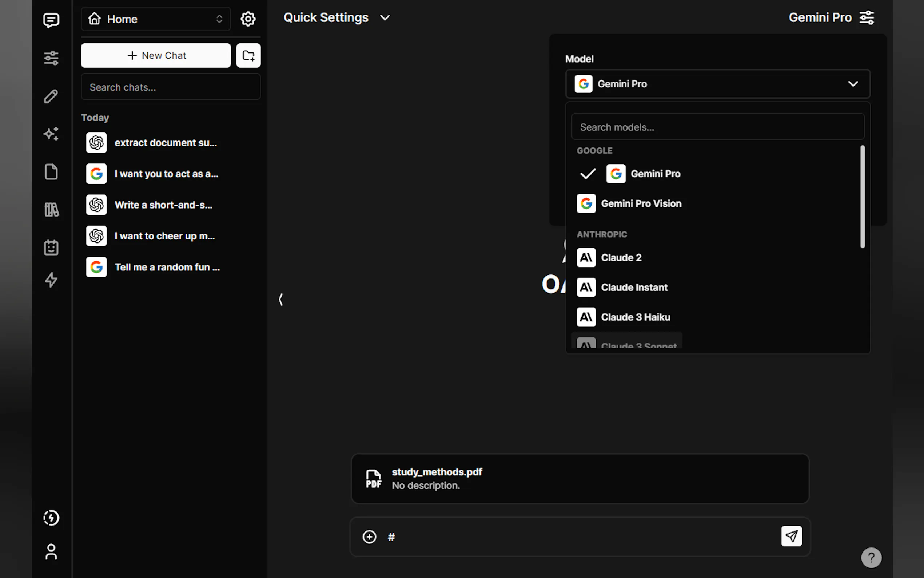Open the prompts pencil icon in sidebar
Image resolution: width=924 pixels, height=578 pixels.
tap(51, 96)
